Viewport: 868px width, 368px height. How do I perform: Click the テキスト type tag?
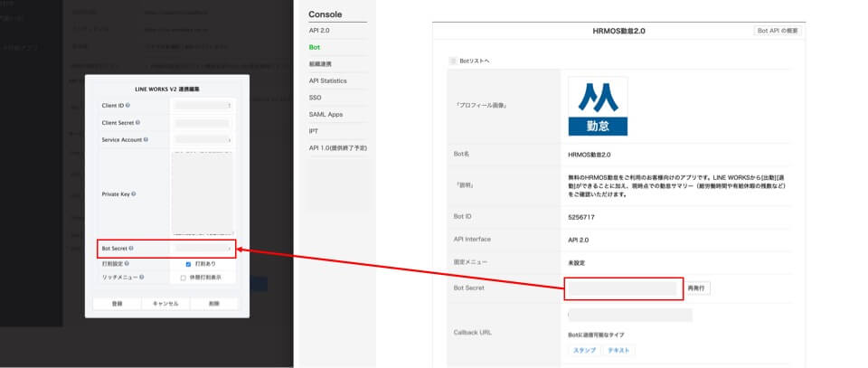pos(618,350)
